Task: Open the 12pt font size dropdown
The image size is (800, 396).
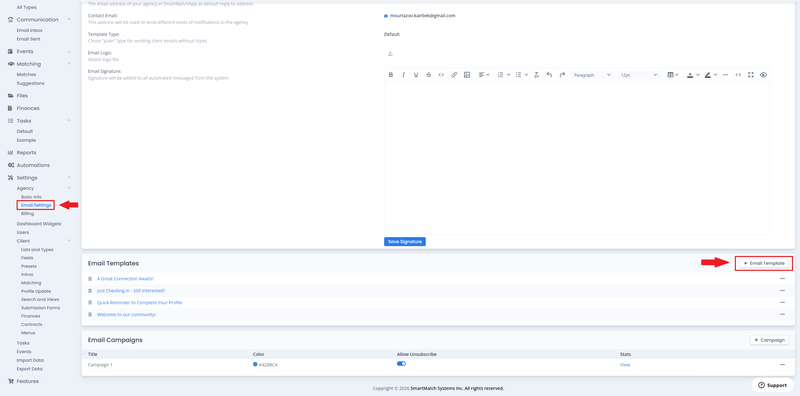Action: [639, 75]
